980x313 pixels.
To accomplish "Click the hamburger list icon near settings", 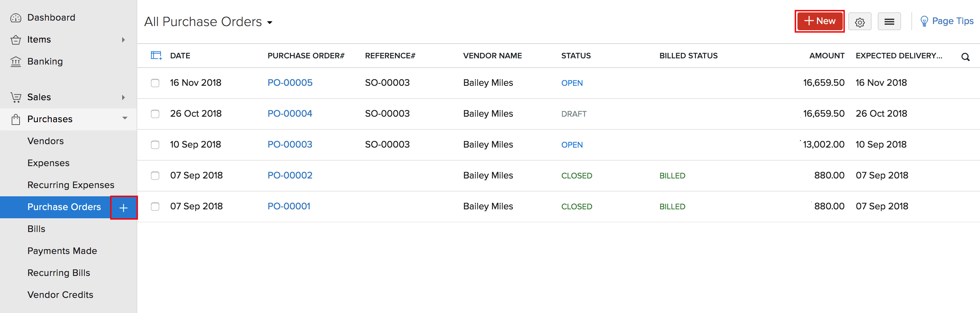I will pos(889,21).
